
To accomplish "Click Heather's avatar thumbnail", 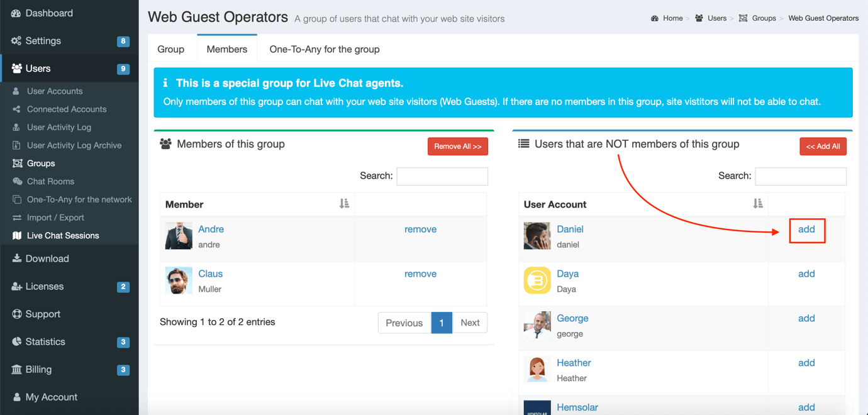I will tap(537, 369).
